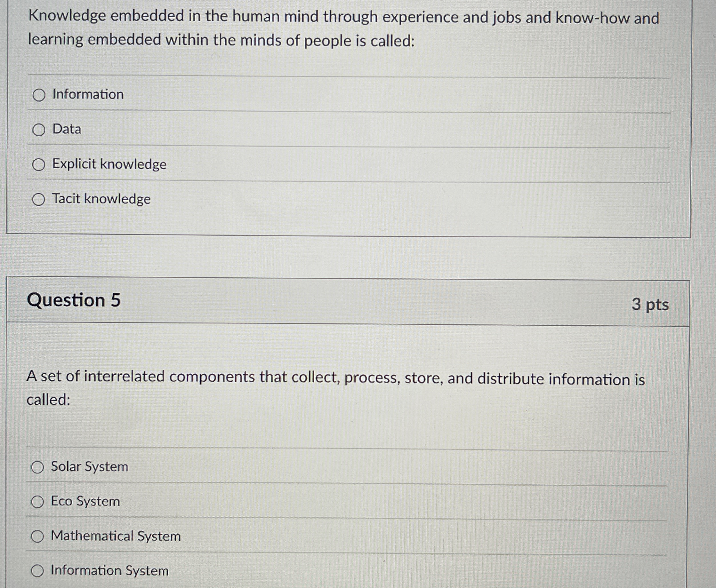
Task: Click the Information System answer text
Action: coord(109,571)
